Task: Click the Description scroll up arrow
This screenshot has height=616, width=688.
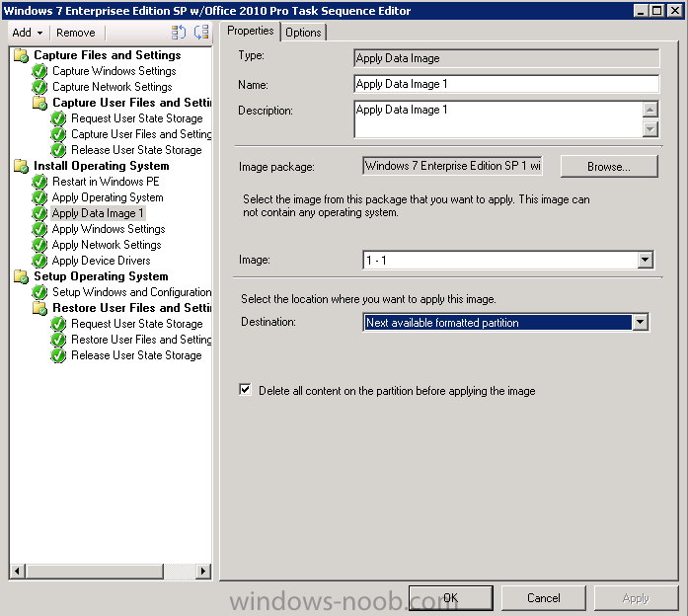Action: [x=650, y=110]
